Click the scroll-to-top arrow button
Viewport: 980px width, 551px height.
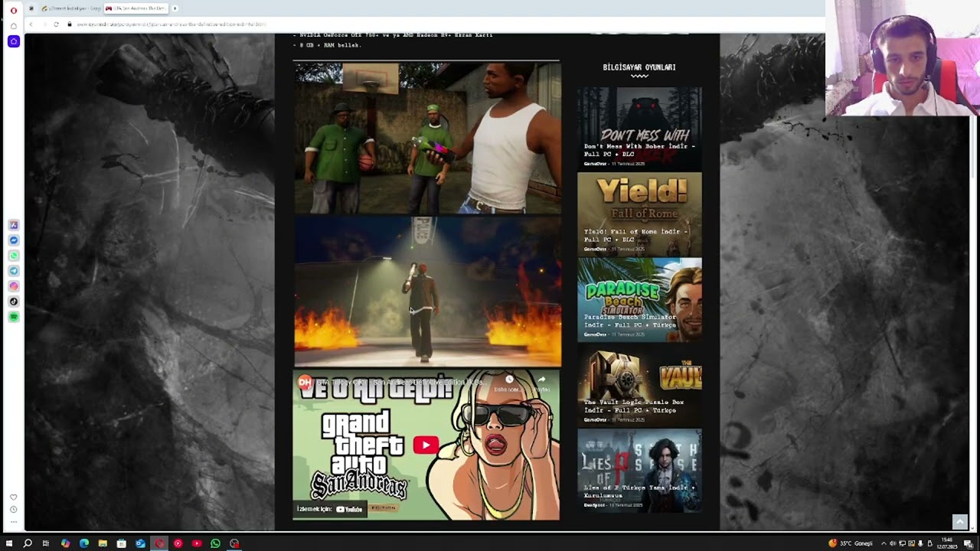point(959,522)
